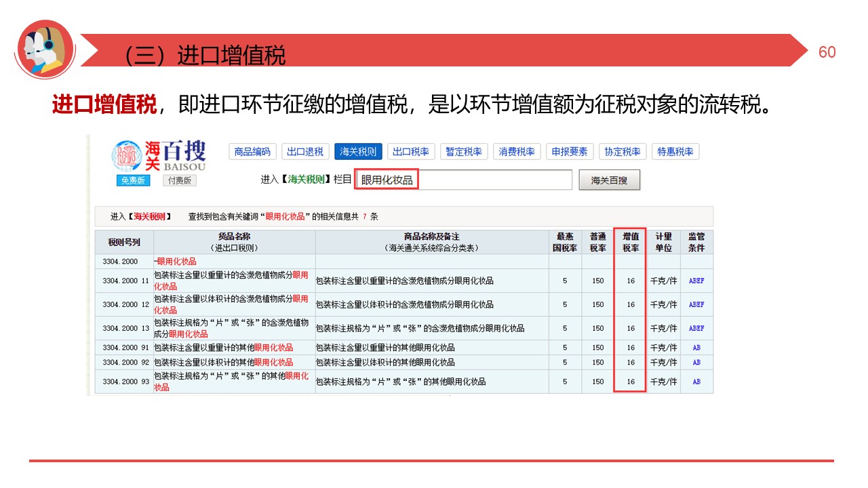Viewport: 868px width, 488px height.
Task: Click the slide title （三）进口增值税
Action: point(205,56)
